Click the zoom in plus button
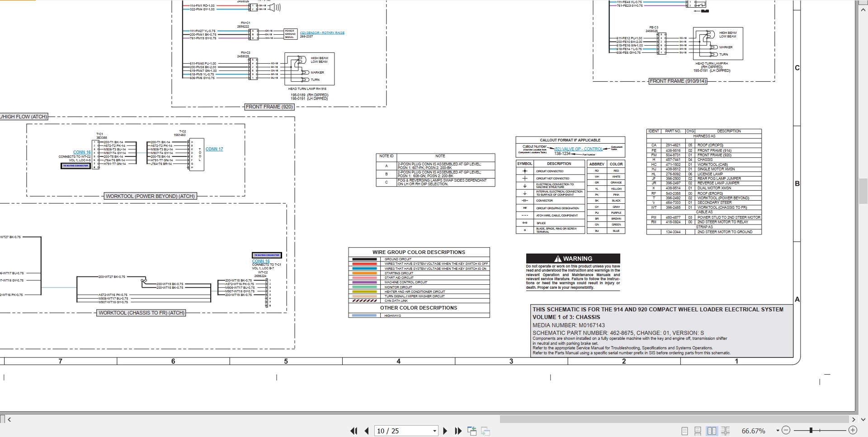The image size is (868, 437). coord(853,431)
